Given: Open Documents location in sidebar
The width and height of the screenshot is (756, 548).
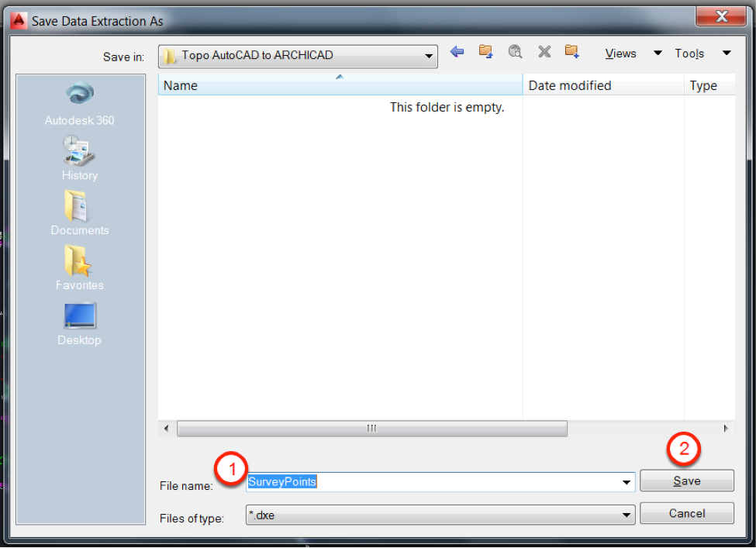Looking at the screenshot, I should pos(80,213).
